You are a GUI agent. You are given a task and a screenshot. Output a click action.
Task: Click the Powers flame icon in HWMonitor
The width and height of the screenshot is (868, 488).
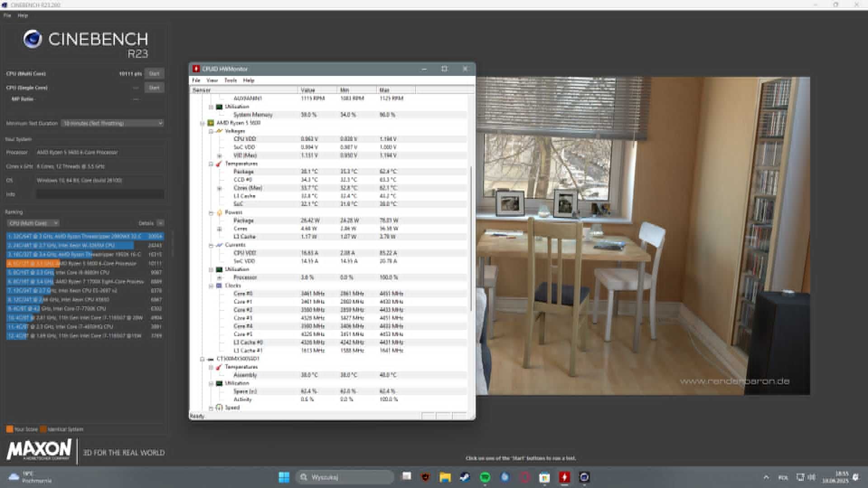pos(219,212)
